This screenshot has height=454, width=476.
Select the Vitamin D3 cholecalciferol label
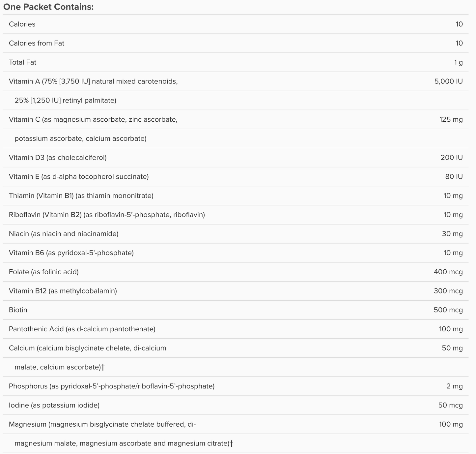[58, 158]
